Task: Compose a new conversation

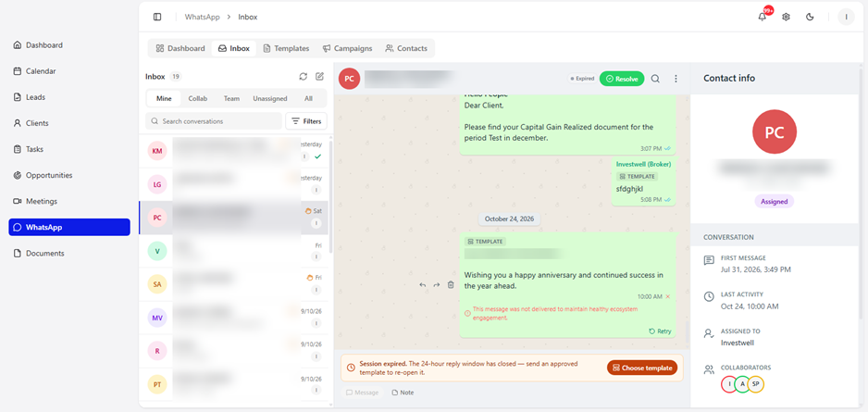Action: click(319, 77)
